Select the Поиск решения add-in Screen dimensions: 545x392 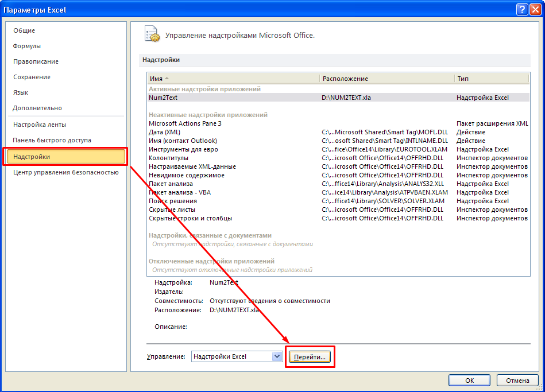[x=173, y=201]
